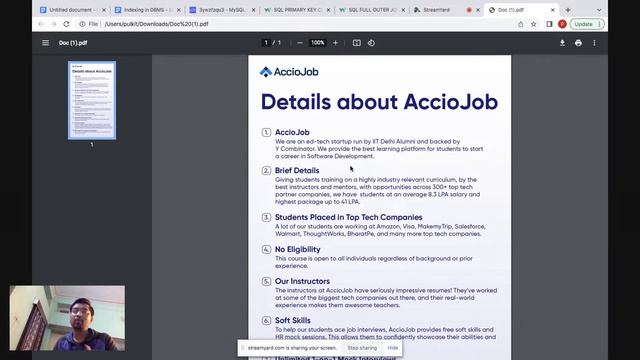Open PDF viewer more actions menu
Viewport: 640px width, 360px height.
(x=594, y=43)
